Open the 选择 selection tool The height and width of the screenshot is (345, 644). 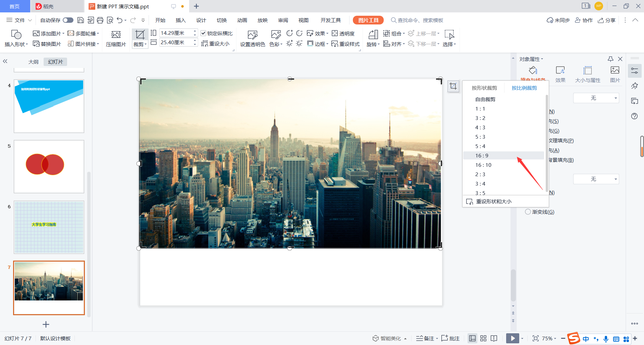tap(449, 38)
